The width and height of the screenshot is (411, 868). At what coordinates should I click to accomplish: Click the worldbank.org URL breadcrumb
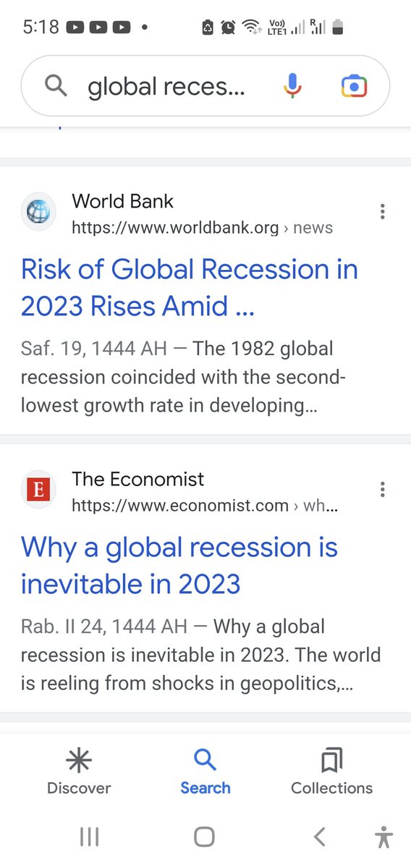point(202,228)
